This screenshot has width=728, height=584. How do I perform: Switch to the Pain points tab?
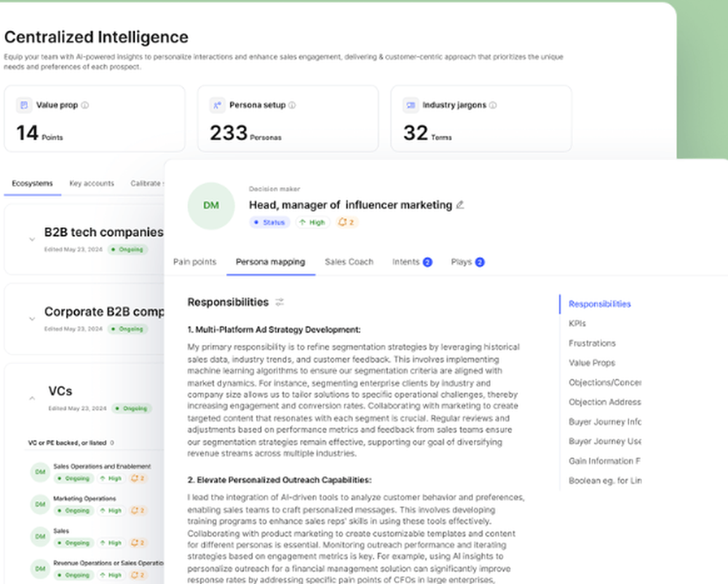pos(194,262)
